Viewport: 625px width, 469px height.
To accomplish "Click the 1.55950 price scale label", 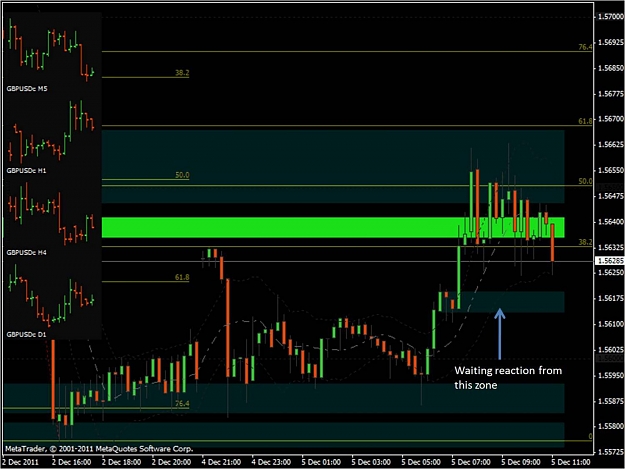I will (611, 375).
